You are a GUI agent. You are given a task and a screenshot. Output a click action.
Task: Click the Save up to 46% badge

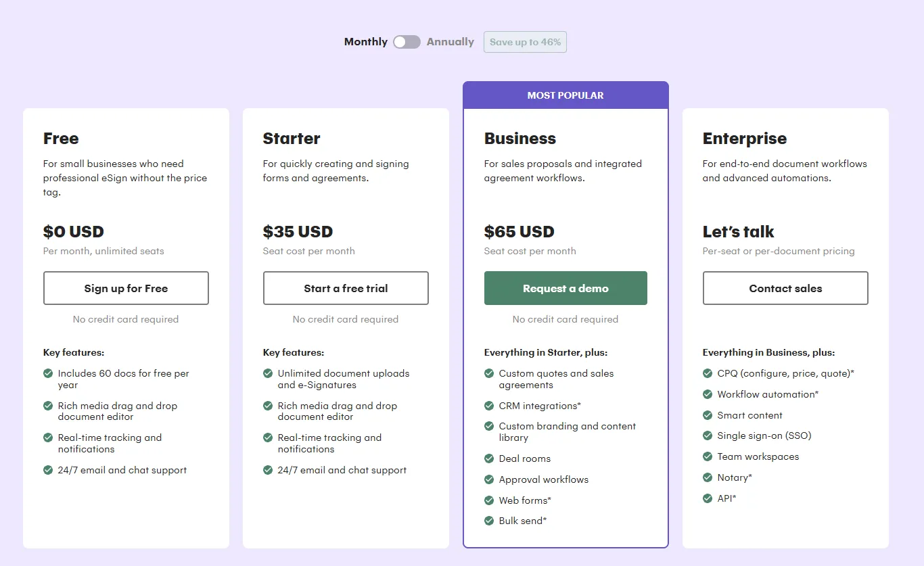pos(525,42)
